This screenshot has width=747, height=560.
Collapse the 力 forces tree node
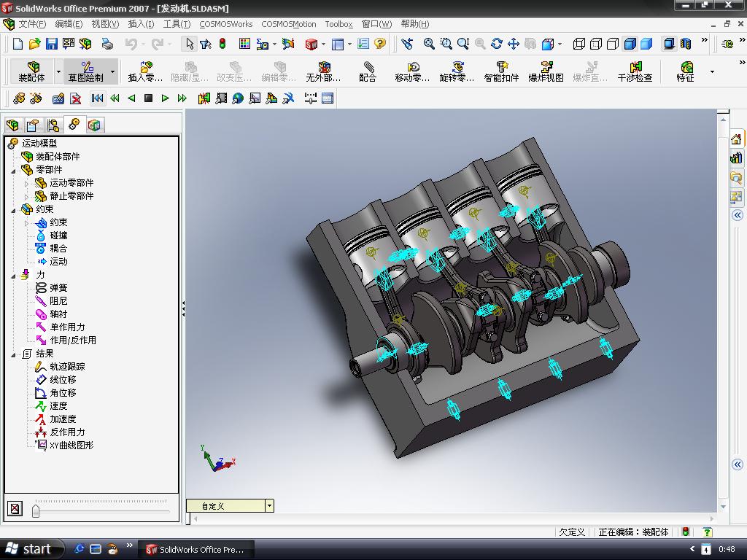pyautogui.click(x=13, y=275)
